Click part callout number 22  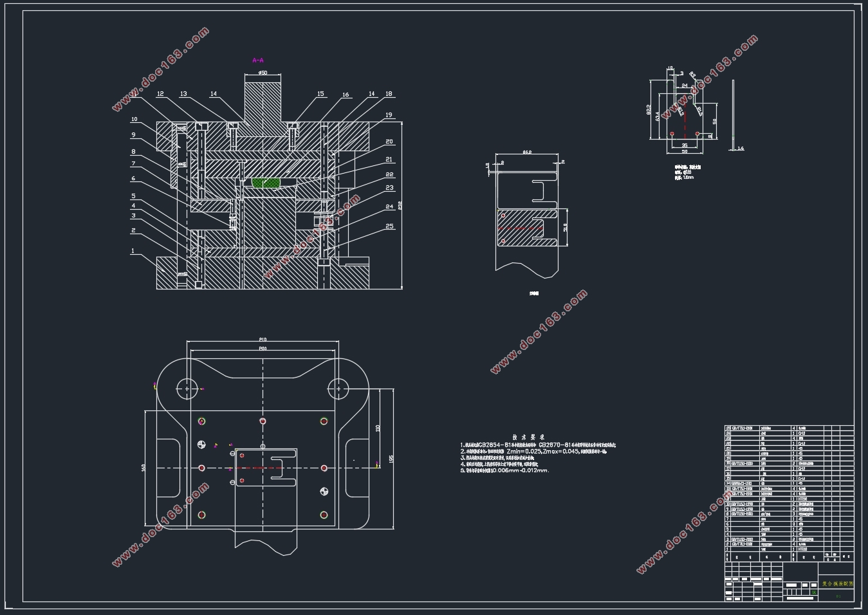point(389,174)
